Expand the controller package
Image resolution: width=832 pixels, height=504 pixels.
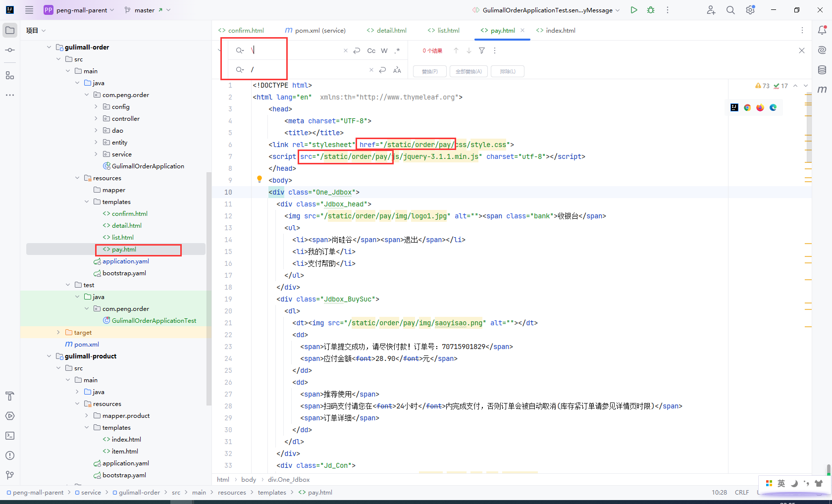click(x=96, y=118)
